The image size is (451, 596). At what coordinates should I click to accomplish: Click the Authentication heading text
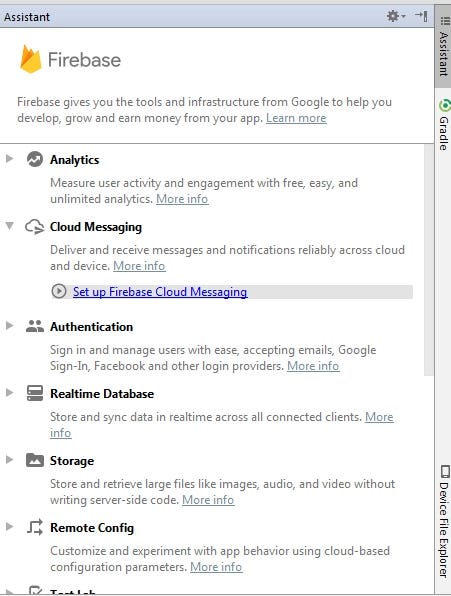pos(92,327)
